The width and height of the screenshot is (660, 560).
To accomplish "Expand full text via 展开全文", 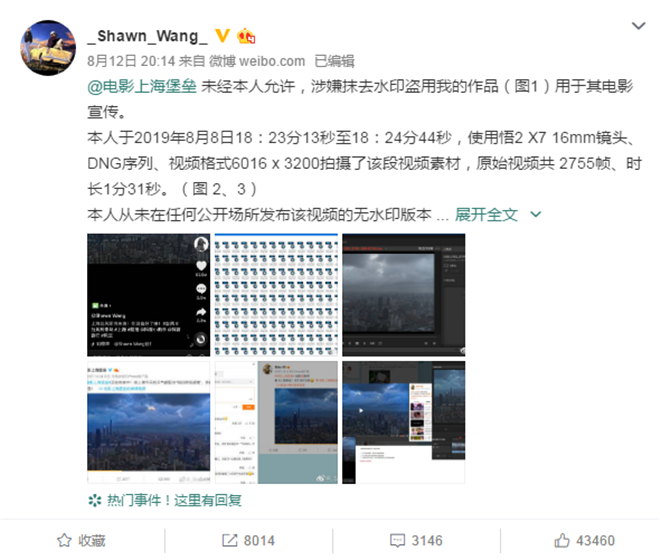I will [x=486, y=214].
